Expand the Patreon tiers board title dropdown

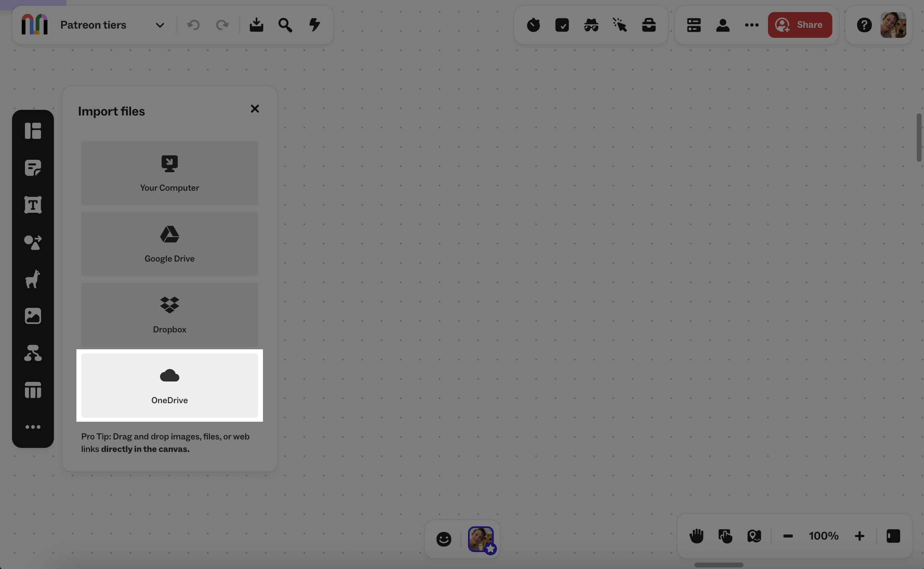pos(159,25)
